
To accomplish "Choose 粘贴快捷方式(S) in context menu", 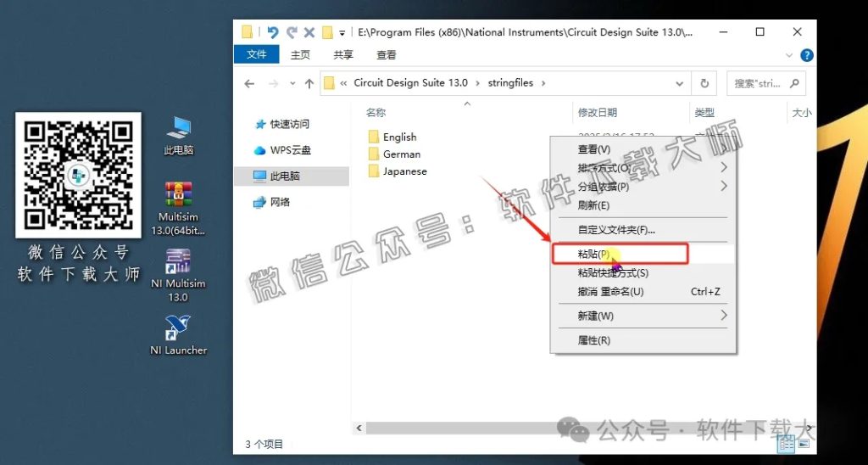I will (643, 272).
